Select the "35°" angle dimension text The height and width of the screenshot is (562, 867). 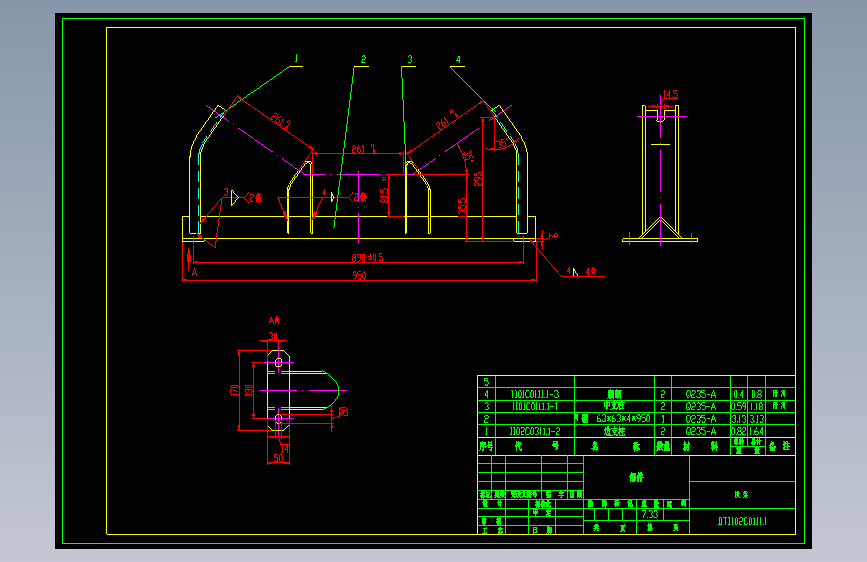pyautogui.click(x=502, y=143)
